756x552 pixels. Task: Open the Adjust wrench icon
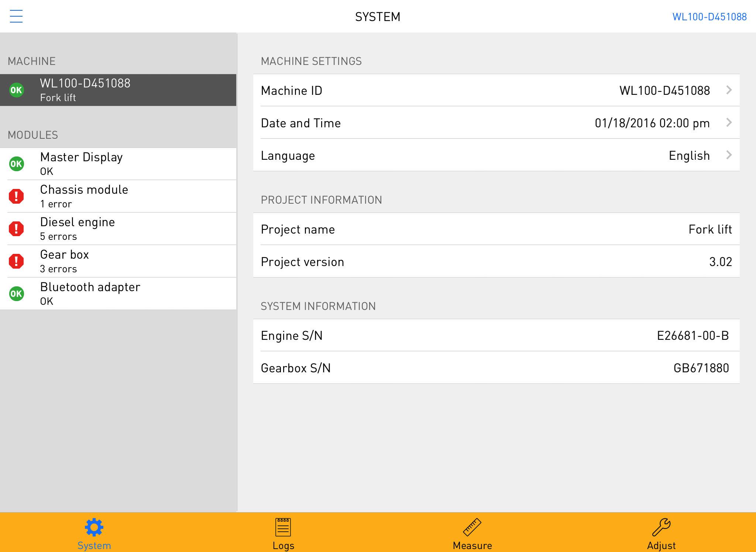(x=661, y=527)
